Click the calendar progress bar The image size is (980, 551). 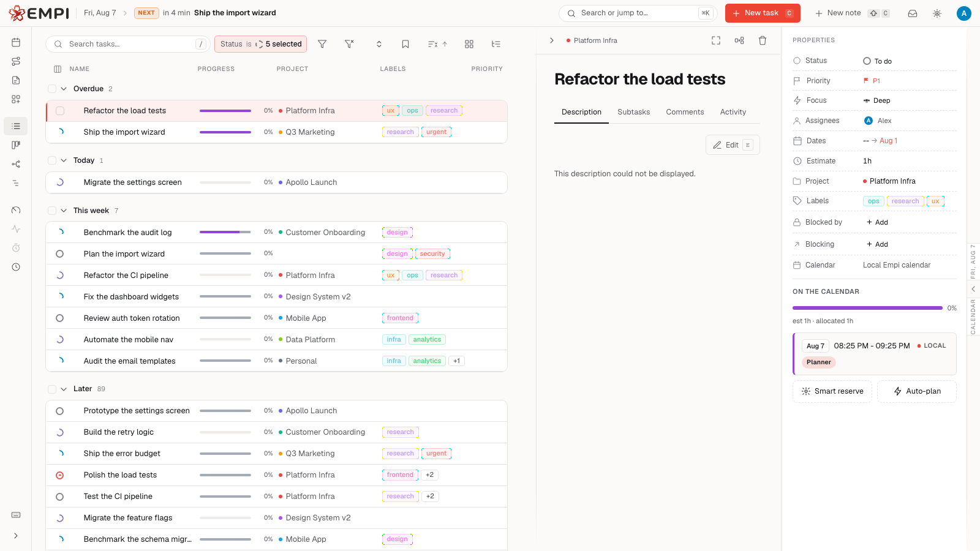point(867,308)
